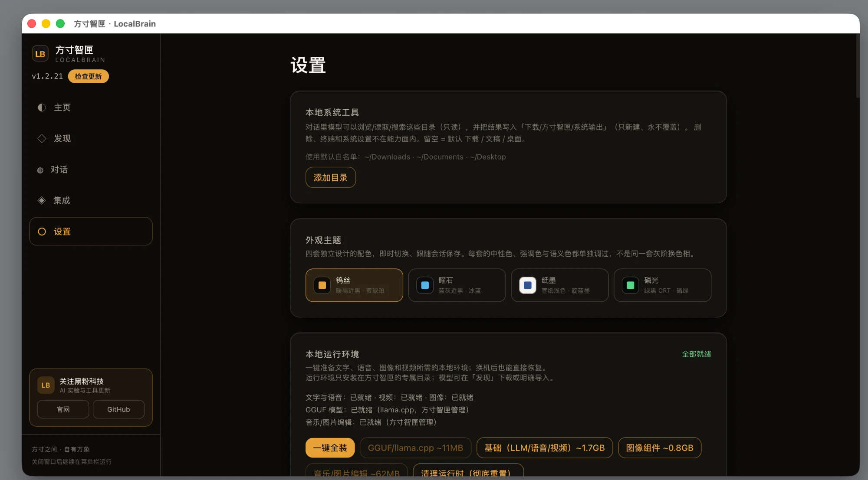Switch to the 纸墨 theme card
868x480 pixels.
pyautogui.click(x=560, y=285)
